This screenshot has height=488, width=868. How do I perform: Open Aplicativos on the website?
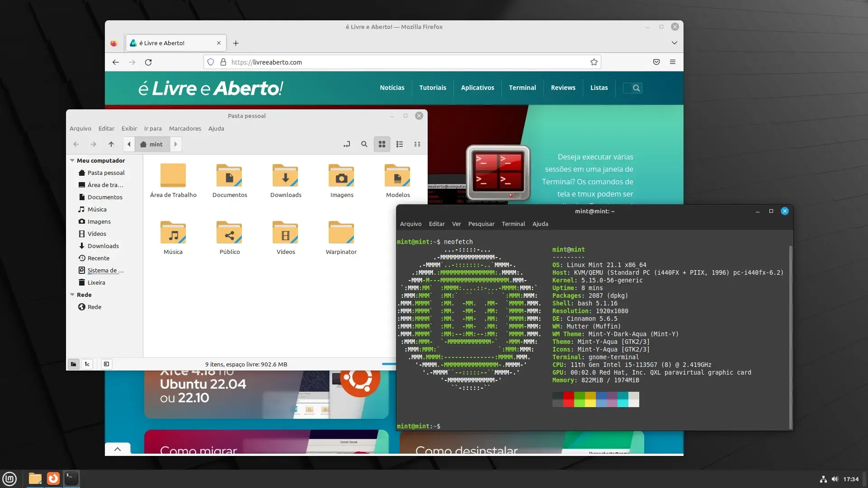477,88
